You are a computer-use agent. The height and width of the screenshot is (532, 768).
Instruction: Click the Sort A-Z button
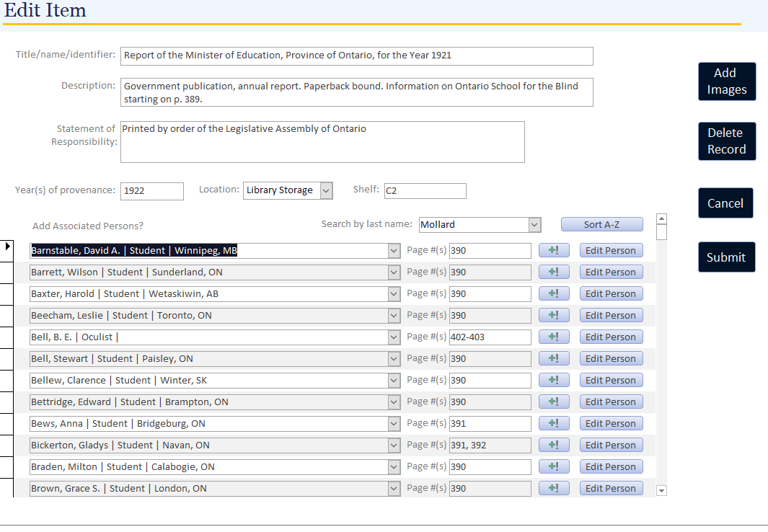[601, 225]
